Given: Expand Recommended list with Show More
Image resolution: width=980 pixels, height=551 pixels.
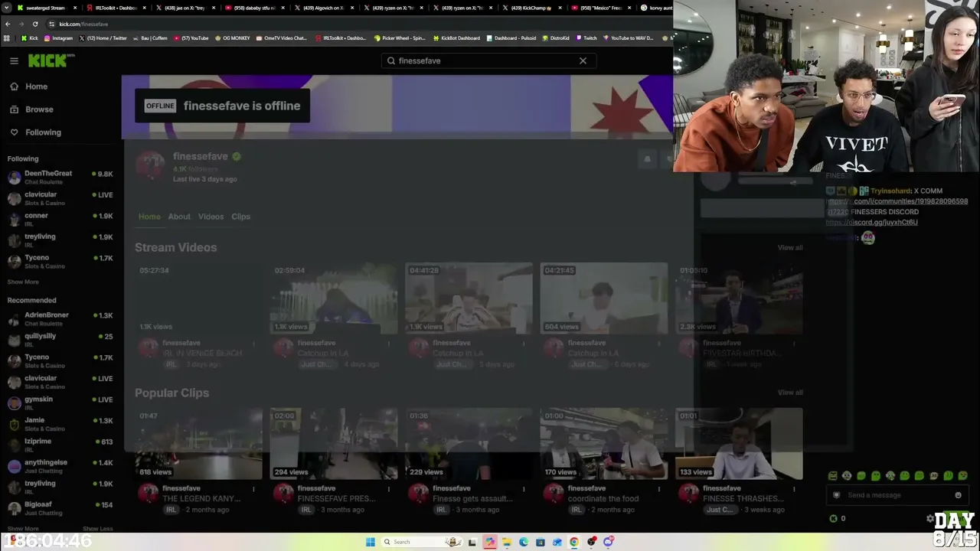Looking at the screenshot, I should click(x=23, y=528).
